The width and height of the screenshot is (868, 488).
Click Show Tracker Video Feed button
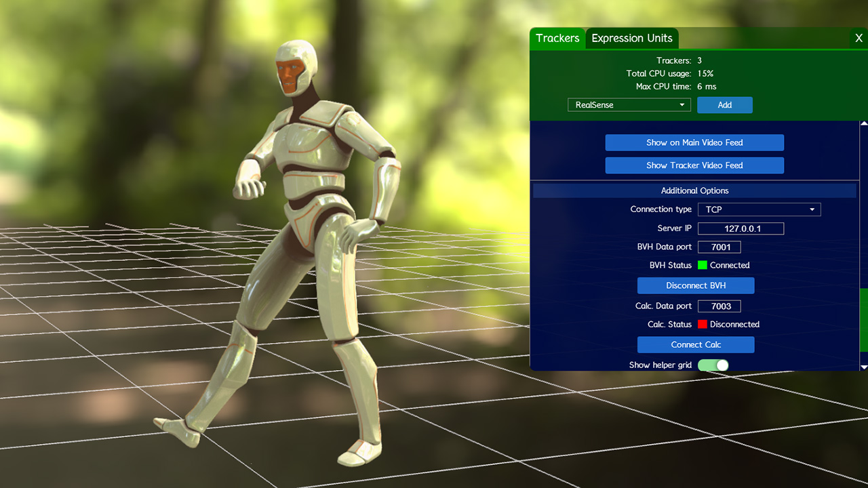(x=694, y=165)
